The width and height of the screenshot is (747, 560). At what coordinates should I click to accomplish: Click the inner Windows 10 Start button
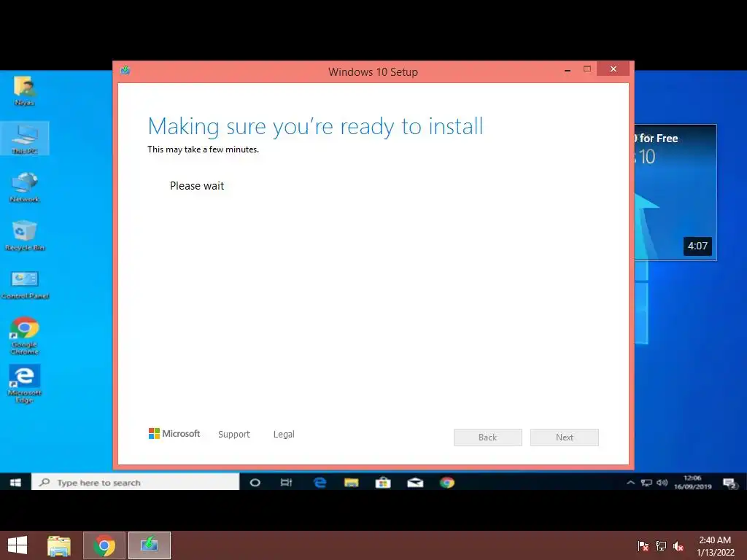pyautogui.click(x=15, y=483)
